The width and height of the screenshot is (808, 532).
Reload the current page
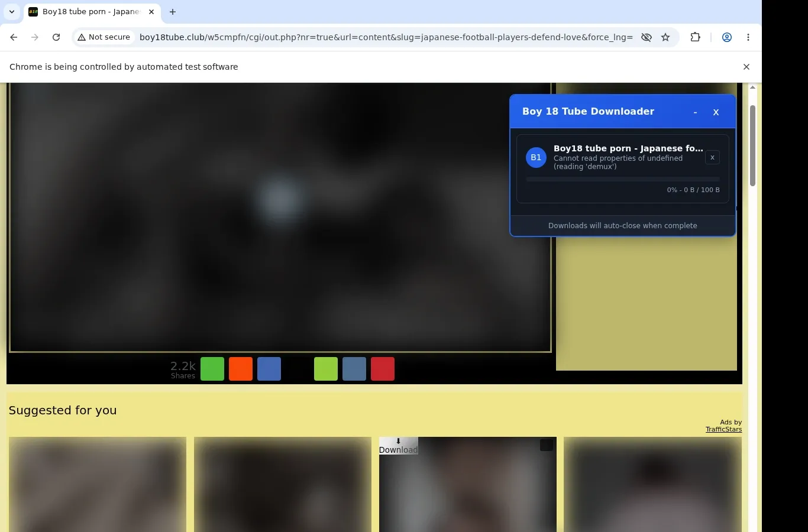tap(56, 37)
